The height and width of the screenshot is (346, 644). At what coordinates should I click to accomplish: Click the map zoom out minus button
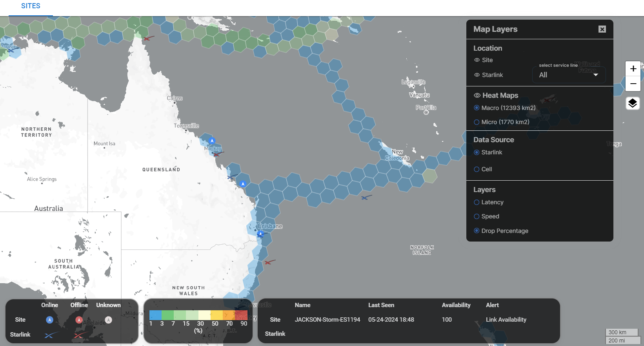[x=633, y=84]
